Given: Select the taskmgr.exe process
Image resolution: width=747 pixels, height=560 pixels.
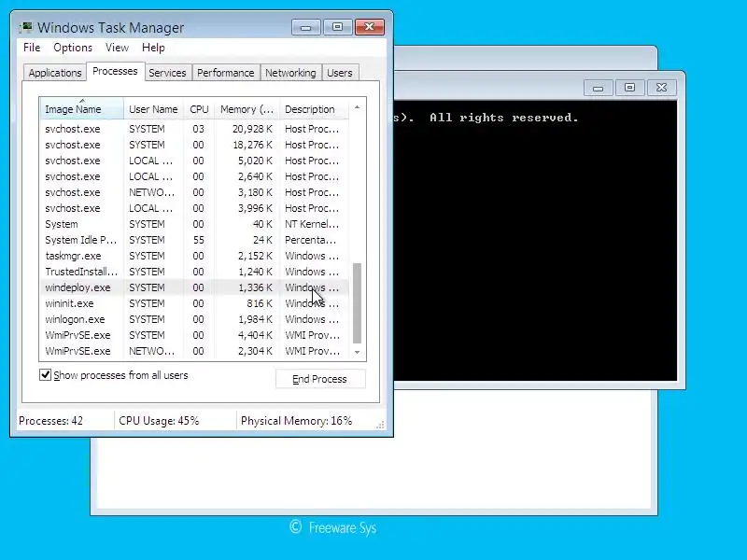Looking at the screenshot, I should (194, 256).
